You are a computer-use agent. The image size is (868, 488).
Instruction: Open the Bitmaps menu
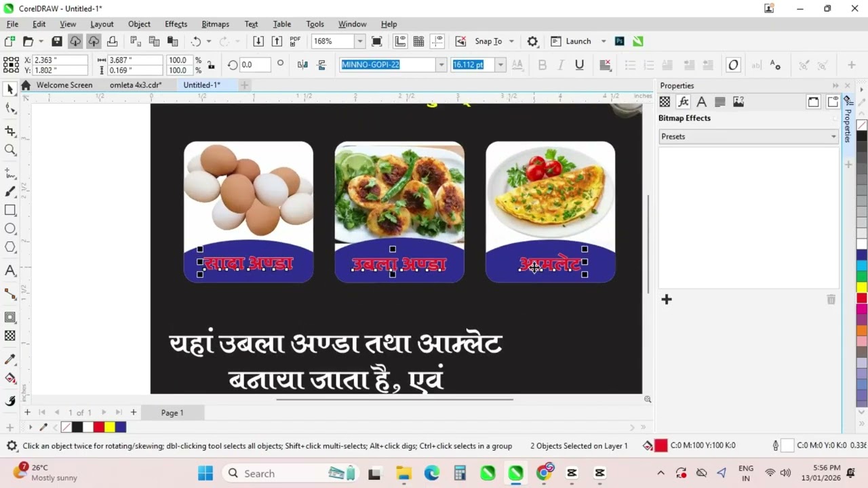tap(215, 24)
